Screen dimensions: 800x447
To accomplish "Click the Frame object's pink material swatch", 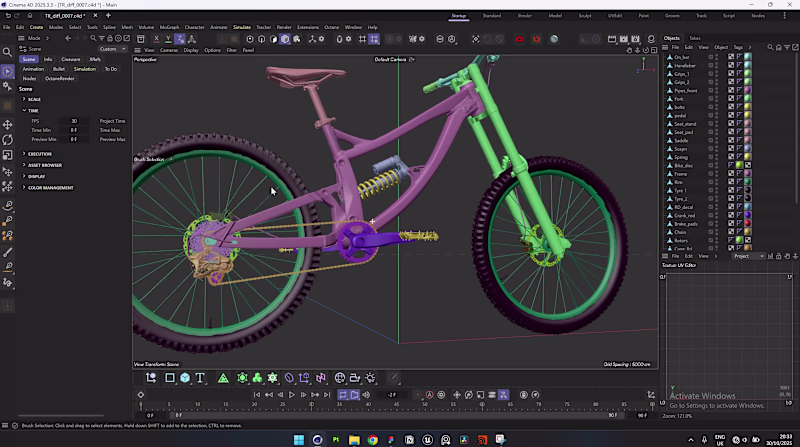I will (747, 173).
